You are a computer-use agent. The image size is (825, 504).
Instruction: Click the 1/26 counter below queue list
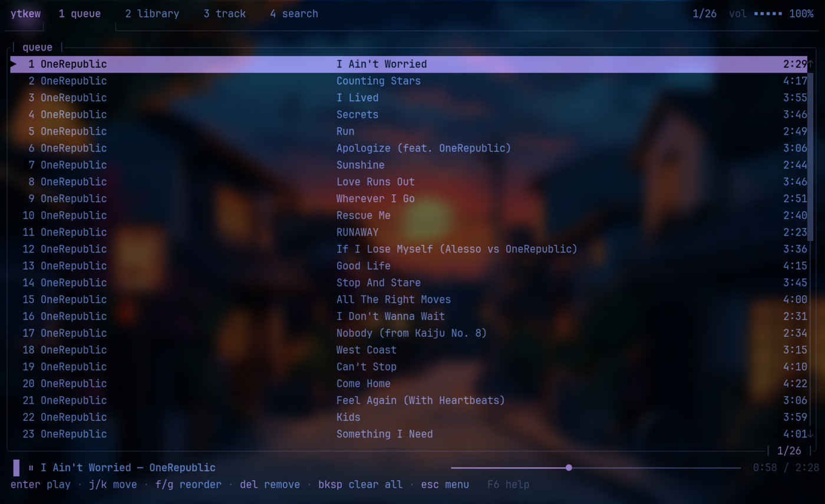[x=789, y=451]
